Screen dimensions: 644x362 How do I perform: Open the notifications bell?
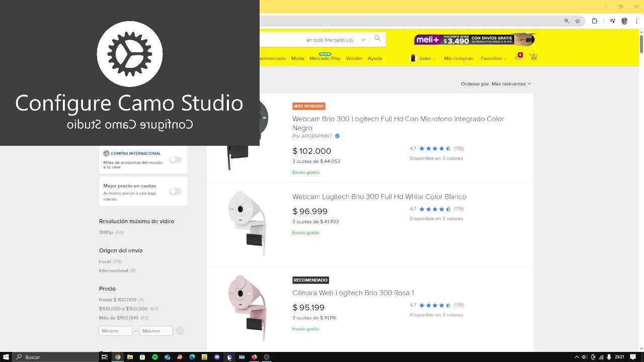pyautogui.click(x=518, y=57)
